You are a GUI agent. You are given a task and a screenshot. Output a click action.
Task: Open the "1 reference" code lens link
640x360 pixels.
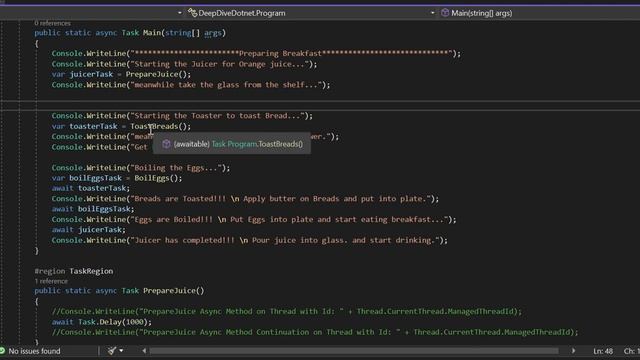(51, 281)
